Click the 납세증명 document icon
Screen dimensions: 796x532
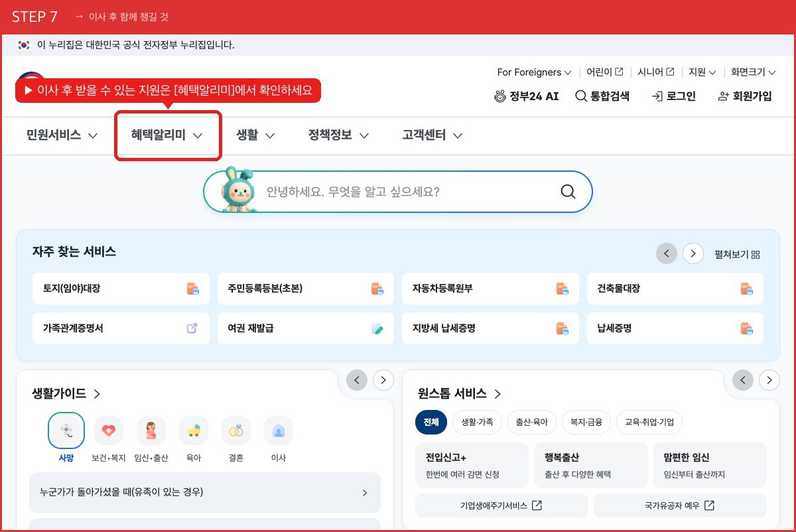point(746,328)
